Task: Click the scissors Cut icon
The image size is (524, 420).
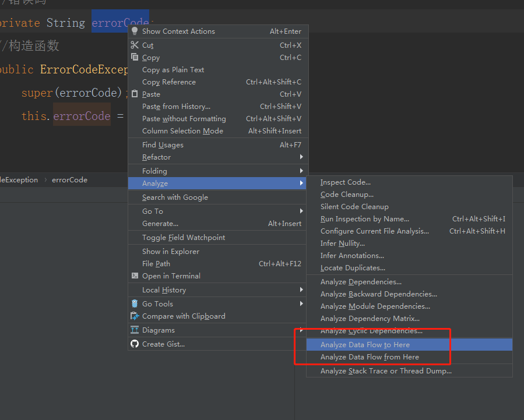Action: pos(135,45)
